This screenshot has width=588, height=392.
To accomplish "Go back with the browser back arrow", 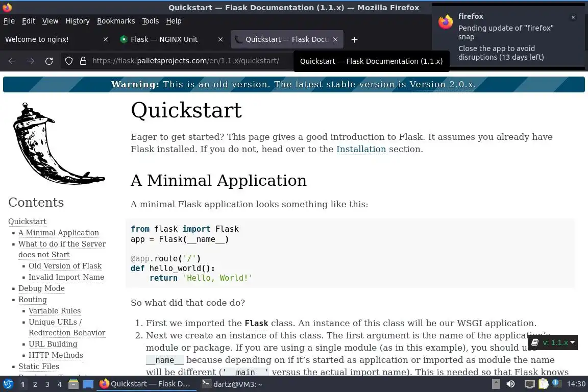I will (12, 61).
